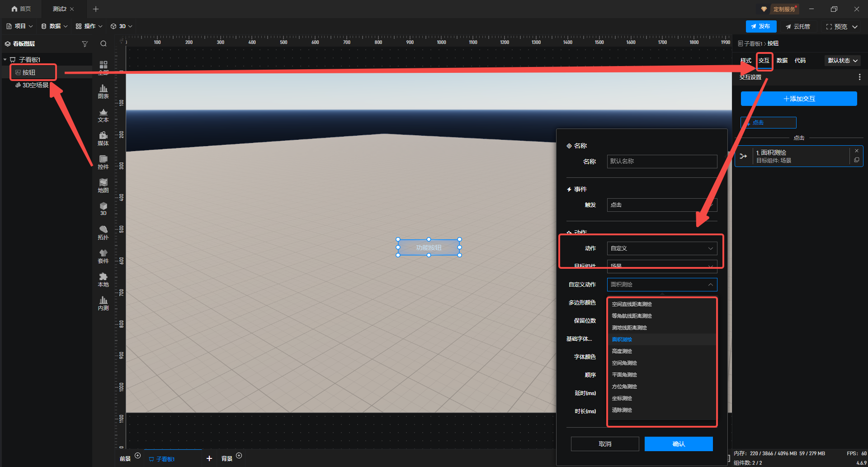Open the 媒体 (media) component category
Screen dimensions: 868x467
pos(103,138)
